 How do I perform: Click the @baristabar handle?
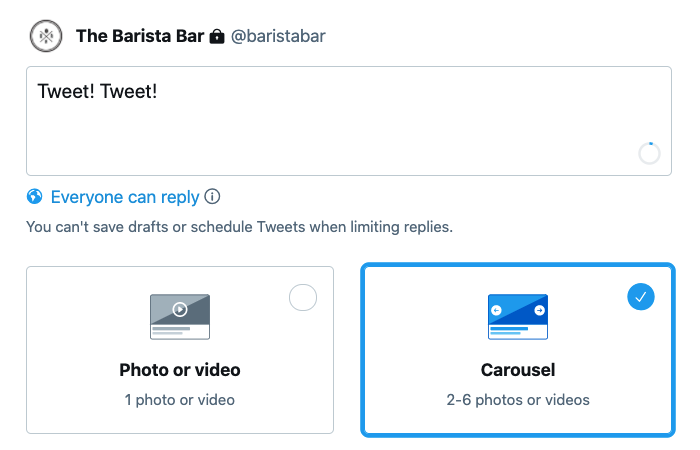coord(278,36)
